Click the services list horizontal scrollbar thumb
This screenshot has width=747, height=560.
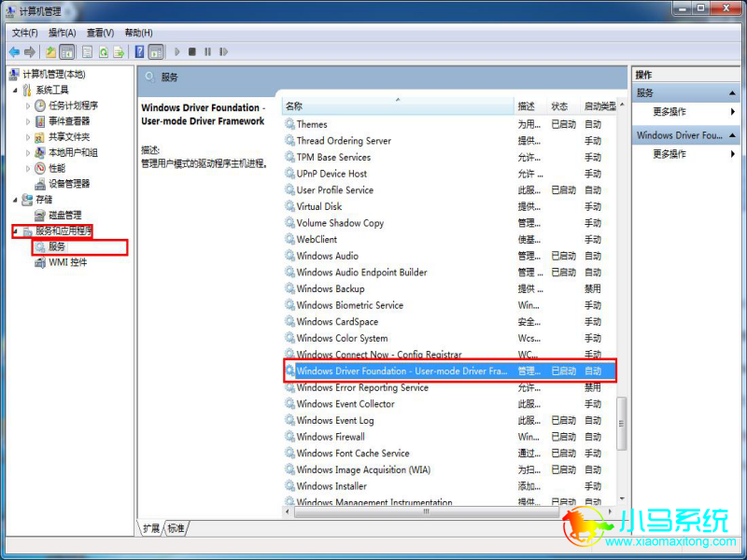click(427, 511)
